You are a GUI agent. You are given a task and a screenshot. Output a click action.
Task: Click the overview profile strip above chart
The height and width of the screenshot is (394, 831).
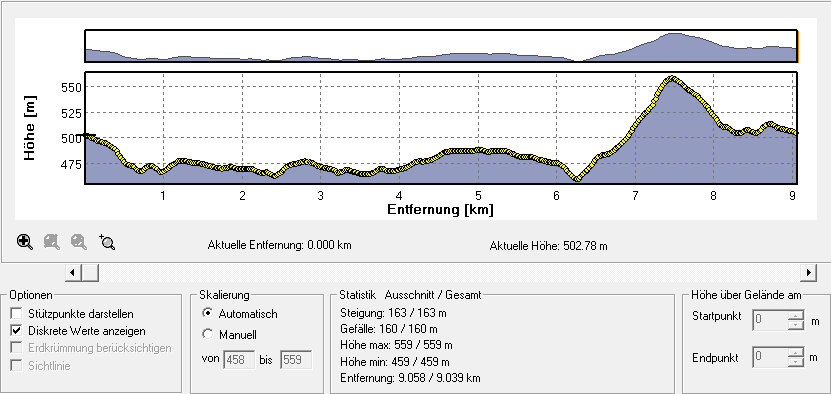point(441,47)
